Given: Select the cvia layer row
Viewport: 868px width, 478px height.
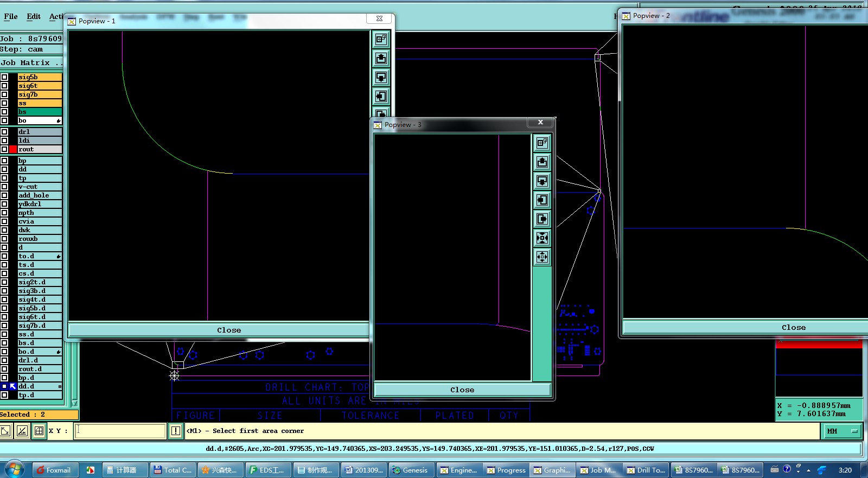Looking at the screenshot, I should [x=40, y=221].
